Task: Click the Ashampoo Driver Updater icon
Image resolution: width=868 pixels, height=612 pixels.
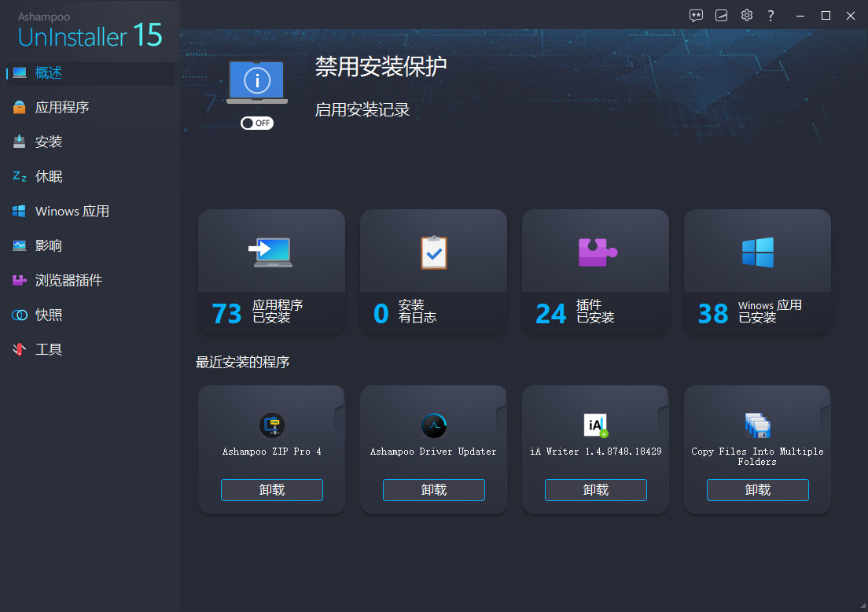Action: pyautogui.click(x=434, y=426)
